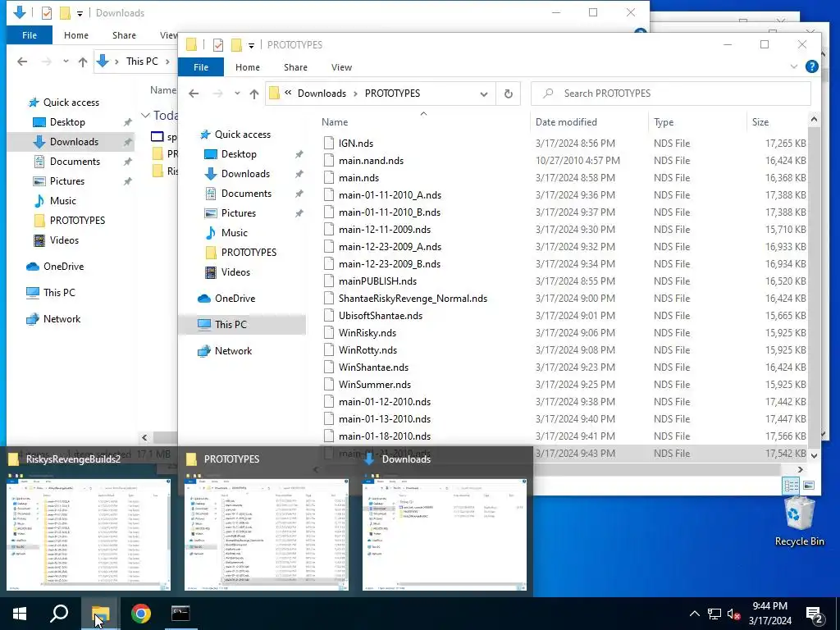The height and width of the screenshot is (630, 840).
Task: Click the vertical scrollbar down arrow in PROTOTYPES
Action: (814, 455)
